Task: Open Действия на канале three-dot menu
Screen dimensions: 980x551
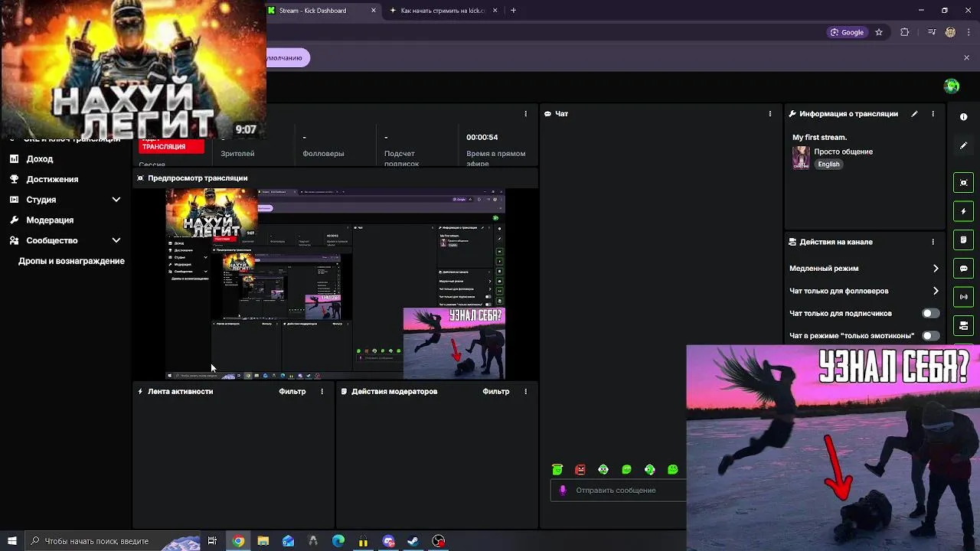Action: (x=933, y=242)
